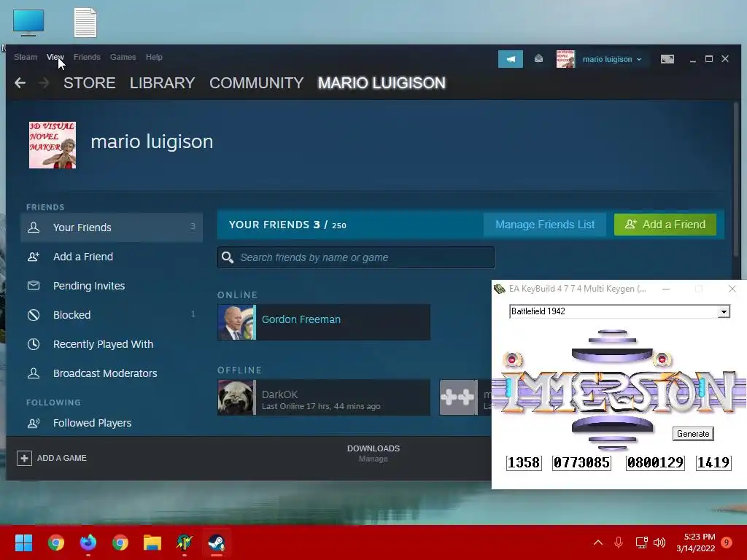Open File Explorer from the taskbar
The image size is (747, 560).
point(152,542)
